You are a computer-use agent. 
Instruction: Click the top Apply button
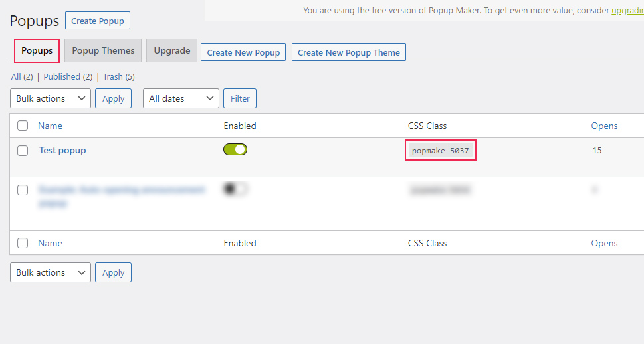pyautogui.click(x=113, y=98)
